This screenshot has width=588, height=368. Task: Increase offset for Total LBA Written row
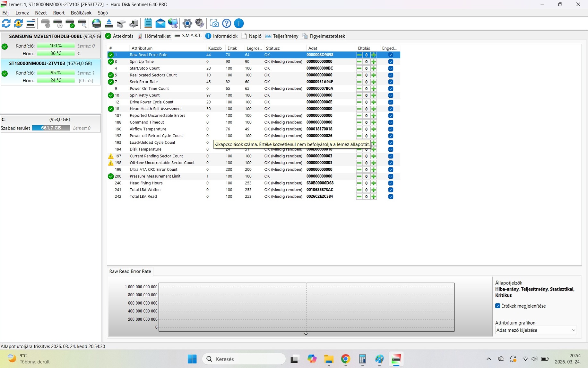(x=374, y=190)
